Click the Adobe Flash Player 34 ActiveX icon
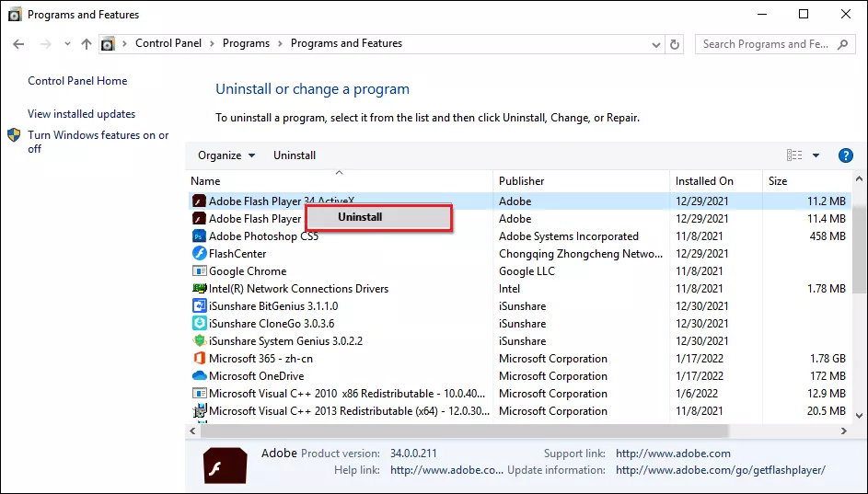This screenshot has height=494, width=868. [199, 201]
